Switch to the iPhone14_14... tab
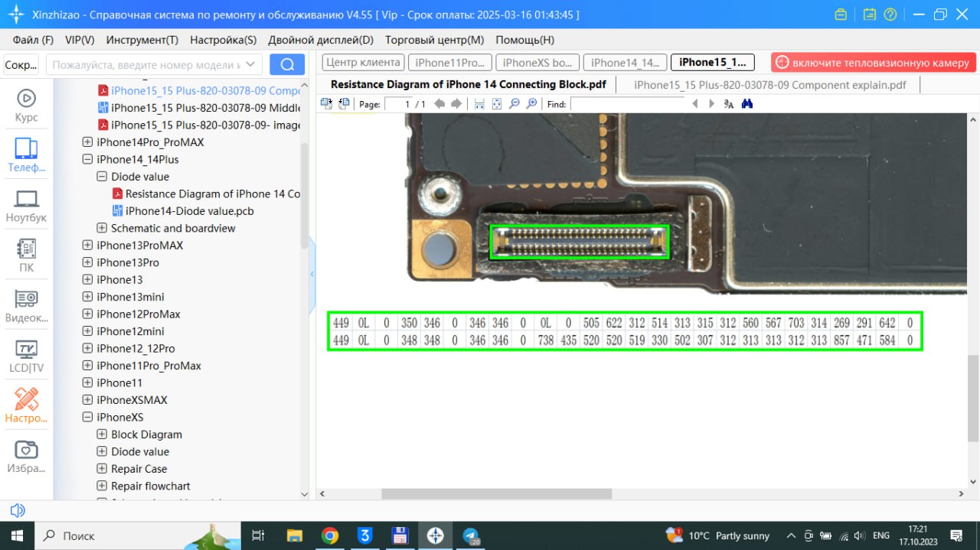Viewport: 980px width, 550px height. 625,63
